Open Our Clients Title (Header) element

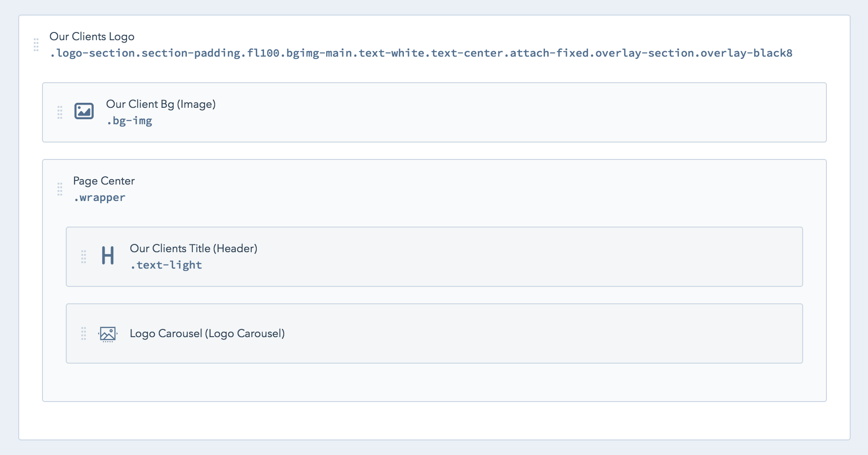[x=193, y=249]
